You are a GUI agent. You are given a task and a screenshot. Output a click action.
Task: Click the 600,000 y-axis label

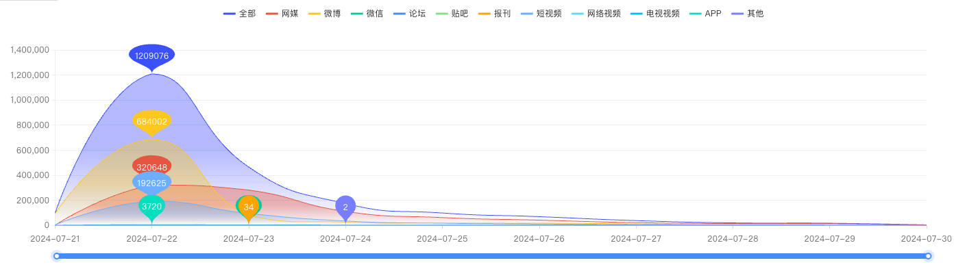[34, 151]
